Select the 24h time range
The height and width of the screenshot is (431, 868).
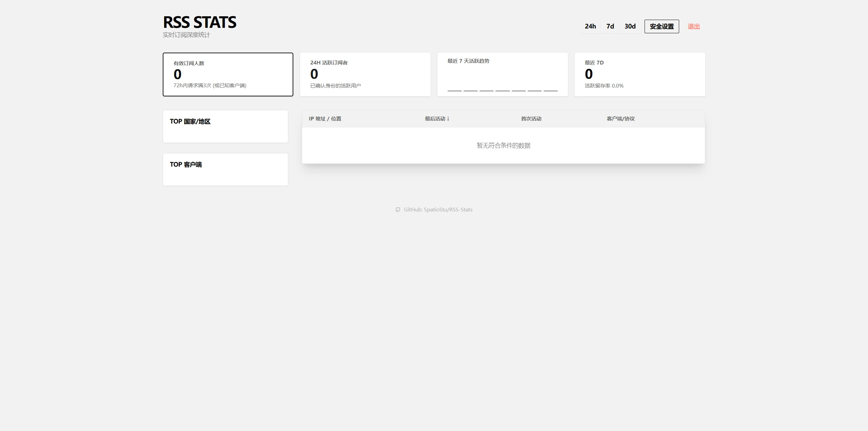pyautogui.click(x=590, y=26)
